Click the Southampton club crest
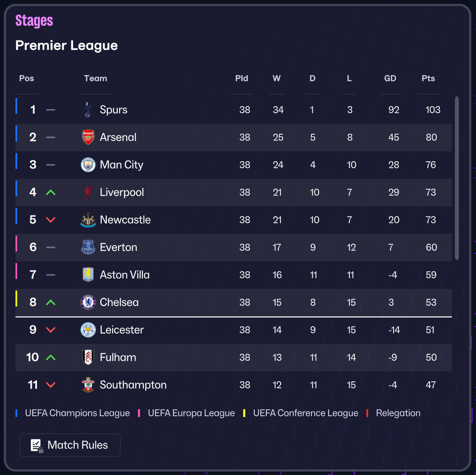This screenshot has height=475, width=476. 88,385
